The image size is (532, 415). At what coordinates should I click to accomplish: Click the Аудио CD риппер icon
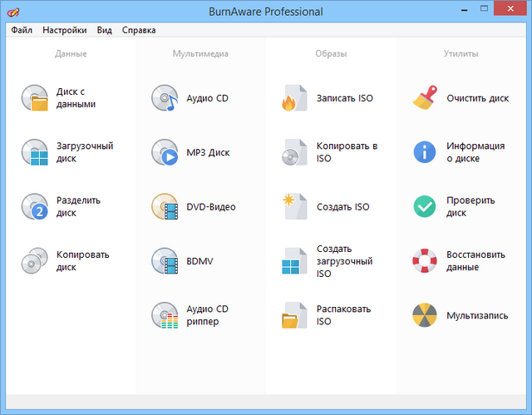165,315
